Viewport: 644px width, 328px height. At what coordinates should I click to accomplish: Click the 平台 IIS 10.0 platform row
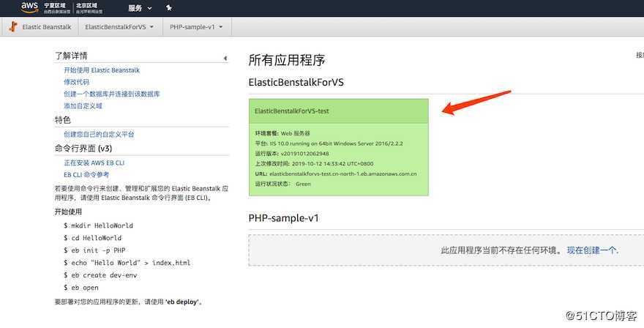click(x=329, y=143)
